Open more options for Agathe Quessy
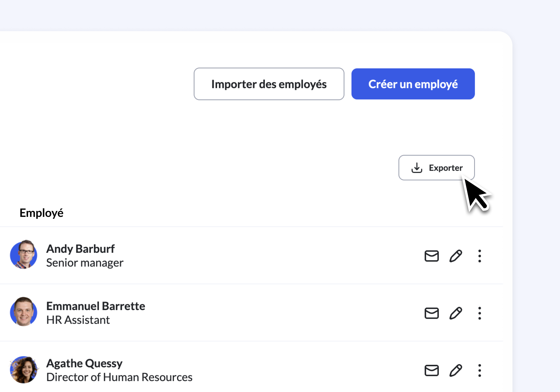560x392 pixels. 479,370
